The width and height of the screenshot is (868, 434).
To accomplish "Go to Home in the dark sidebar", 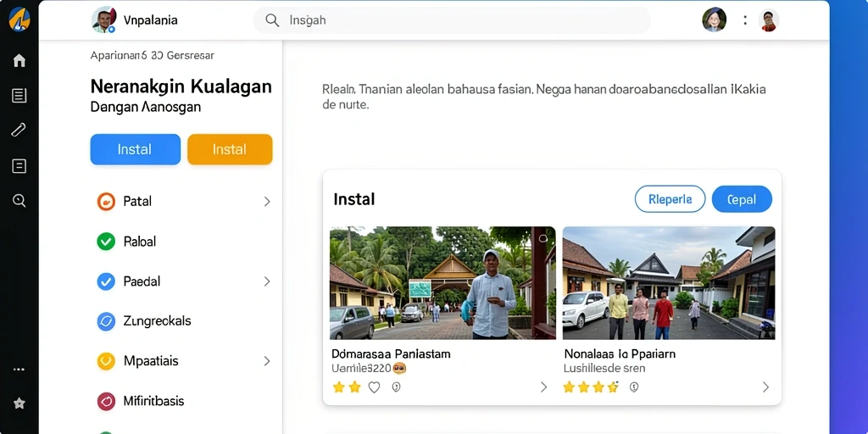I will click(19, 60).
